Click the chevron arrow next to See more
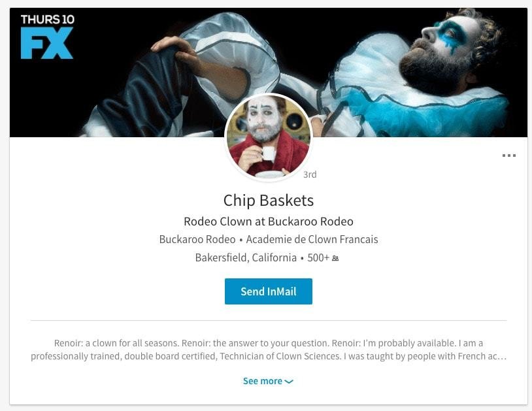Screen dimensions: 532x411 click(289, 382)
